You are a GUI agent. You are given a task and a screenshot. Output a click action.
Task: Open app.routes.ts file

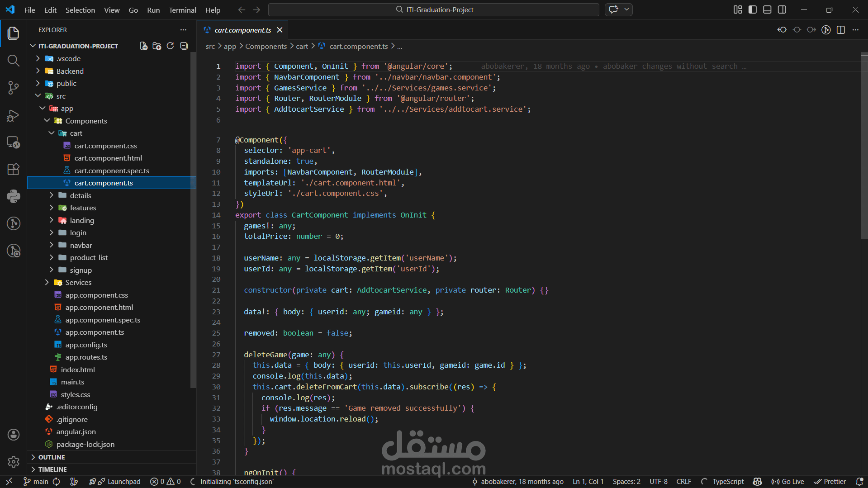tap(86, 357)
